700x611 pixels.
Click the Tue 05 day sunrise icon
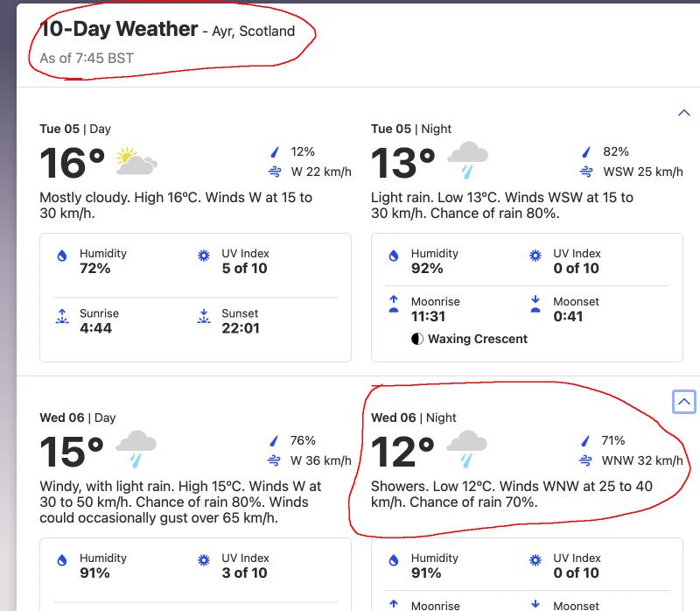[x=61, y=315]
